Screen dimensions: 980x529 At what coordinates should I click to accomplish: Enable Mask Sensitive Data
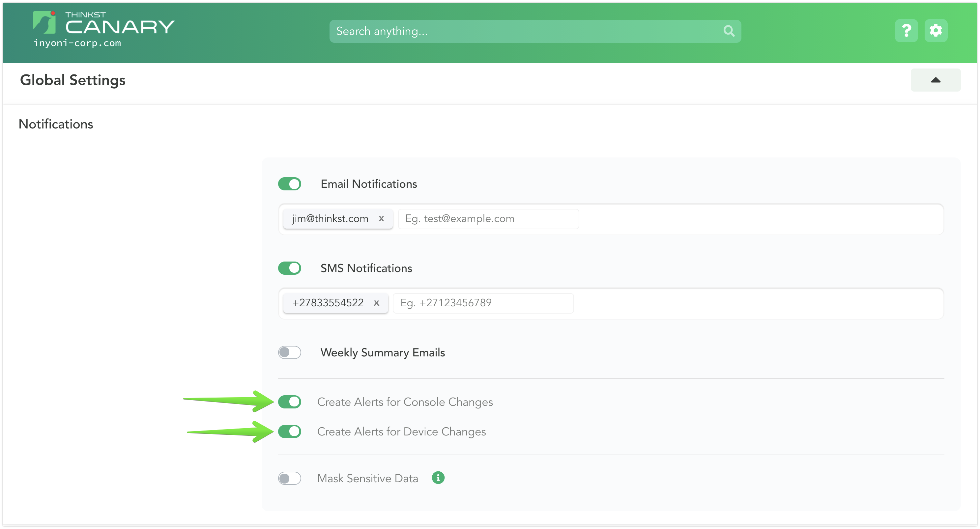click(290, 478)
